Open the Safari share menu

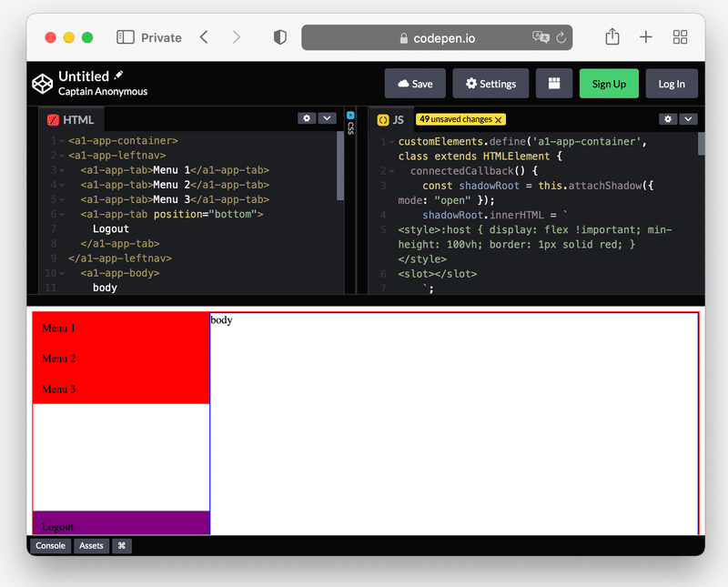click(612, 36)
